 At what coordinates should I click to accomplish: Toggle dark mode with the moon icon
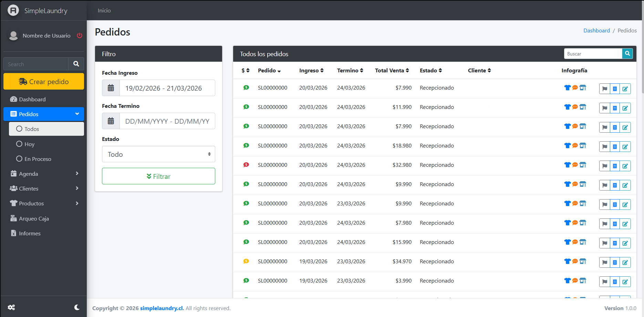pos(77,307)
